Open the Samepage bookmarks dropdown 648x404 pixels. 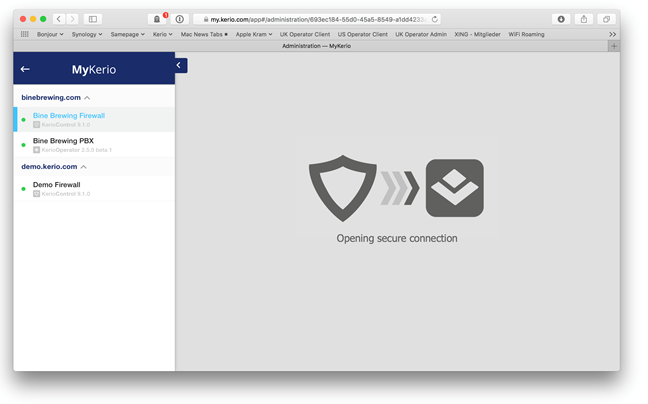127,34
